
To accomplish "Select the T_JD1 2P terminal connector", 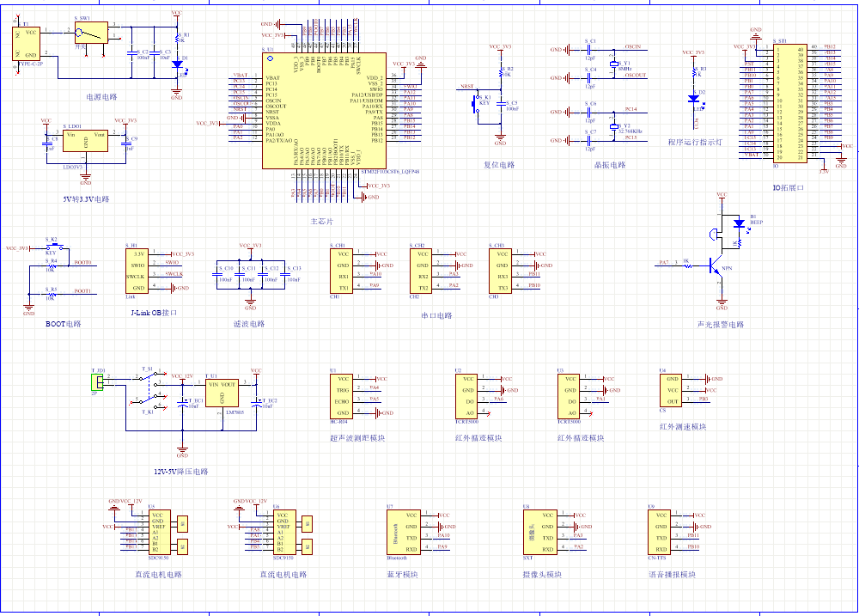I will pos(99,380).
